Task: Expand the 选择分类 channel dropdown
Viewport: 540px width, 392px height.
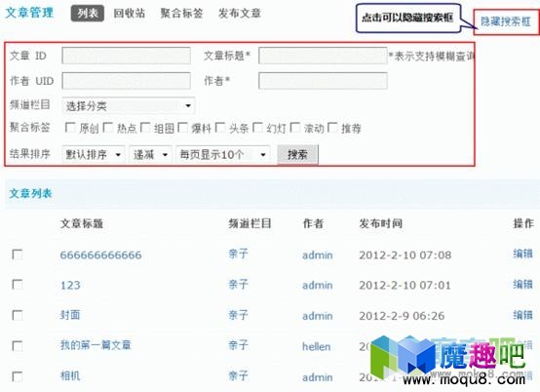Action: (x=129, y=105)
